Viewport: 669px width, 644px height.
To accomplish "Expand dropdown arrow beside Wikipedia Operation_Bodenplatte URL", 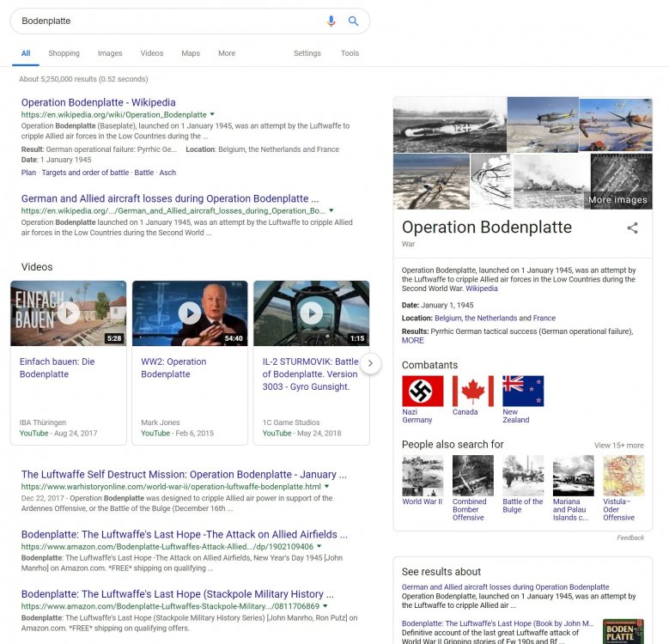I will pyautogui.click(x=212, y=114).
